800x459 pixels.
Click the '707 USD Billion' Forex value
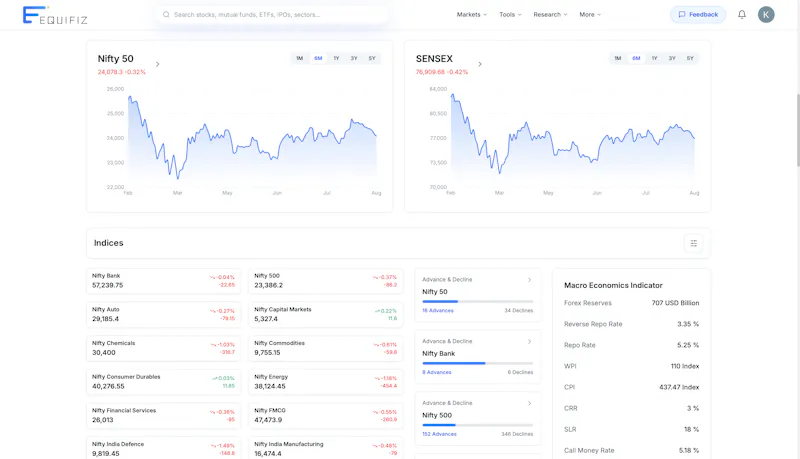pyautogui.click(x=675, y=303)
